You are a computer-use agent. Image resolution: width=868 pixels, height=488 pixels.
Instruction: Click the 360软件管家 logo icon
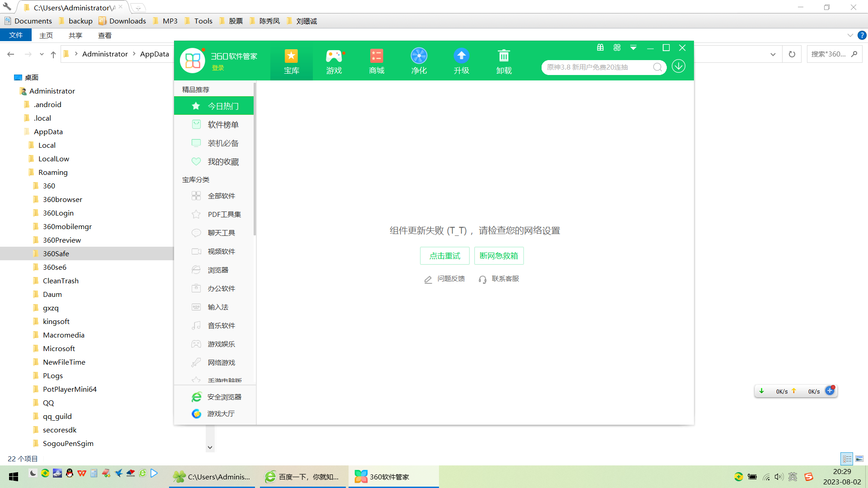pyautogui.click(x=193, y=61)
